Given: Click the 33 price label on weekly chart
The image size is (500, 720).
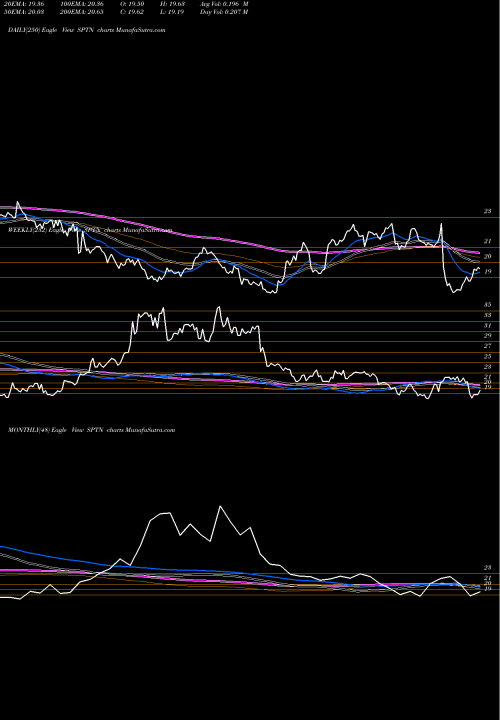Looking at the screenshot, I should click(487, 315).
